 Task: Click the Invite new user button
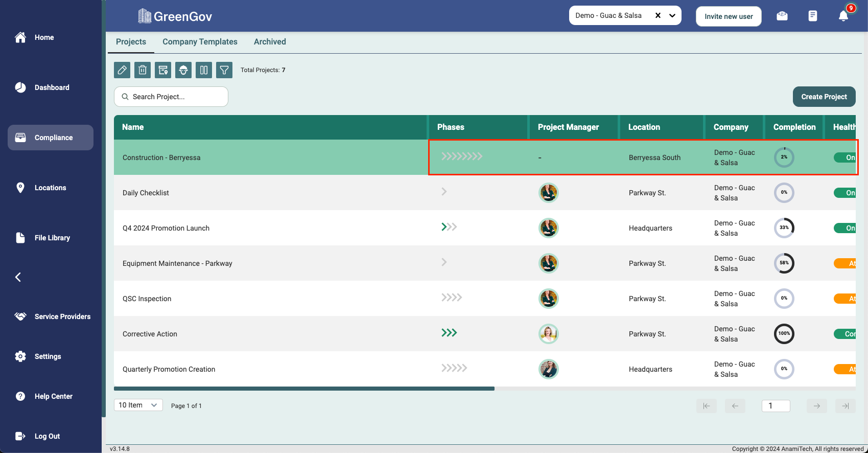click(729, 16)
